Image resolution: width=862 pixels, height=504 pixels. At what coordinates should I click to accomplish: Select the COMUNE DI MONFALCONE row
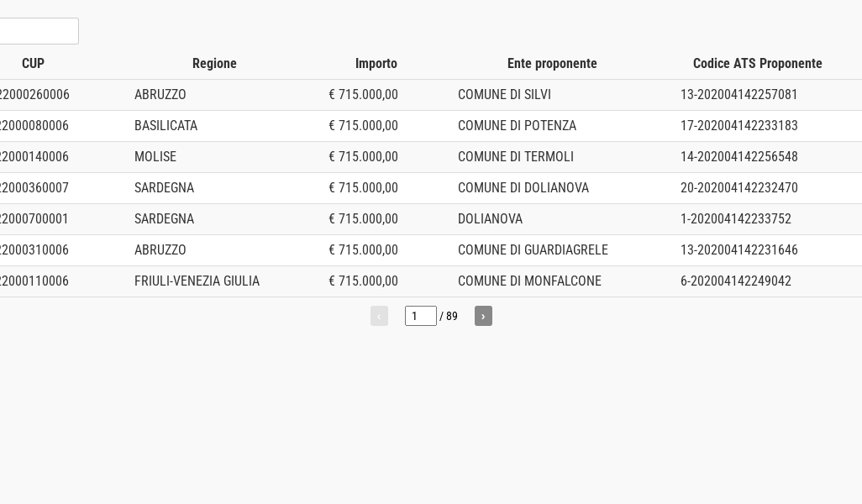pyautogui.click(x=529, y=281)
